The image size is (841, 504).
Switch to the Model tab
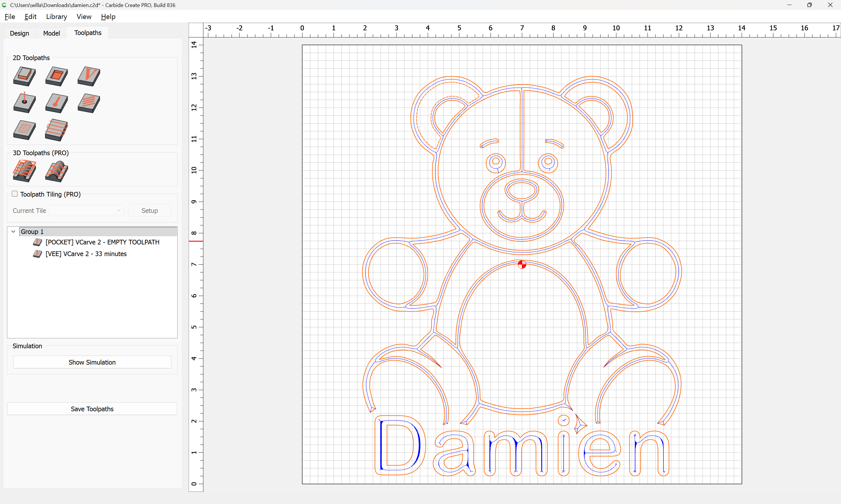(51, 33)
